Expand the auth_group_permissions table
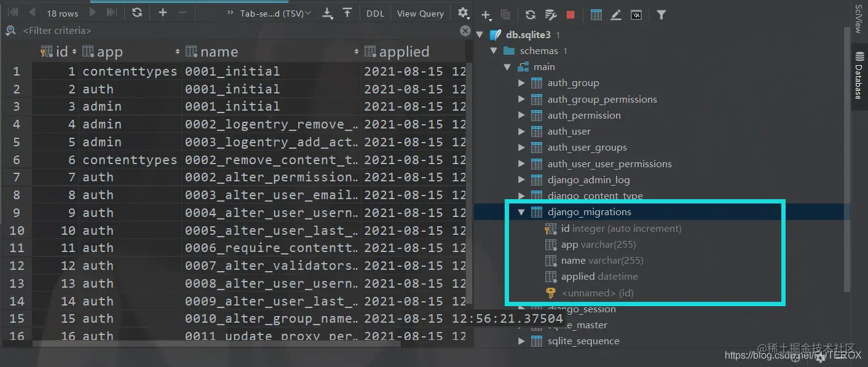The width and height of the screenshot is (868, 367). point(522,99)
